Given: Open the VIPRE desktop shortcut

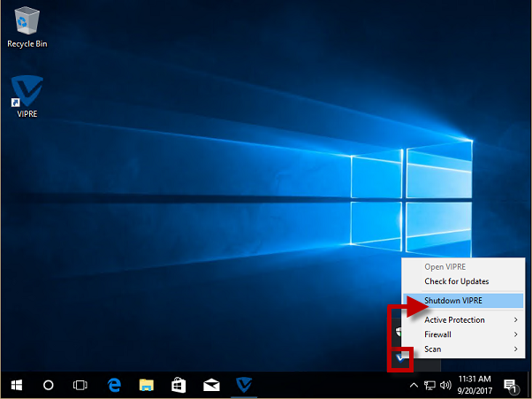Looking at the screenshot, I should point(27,91).
